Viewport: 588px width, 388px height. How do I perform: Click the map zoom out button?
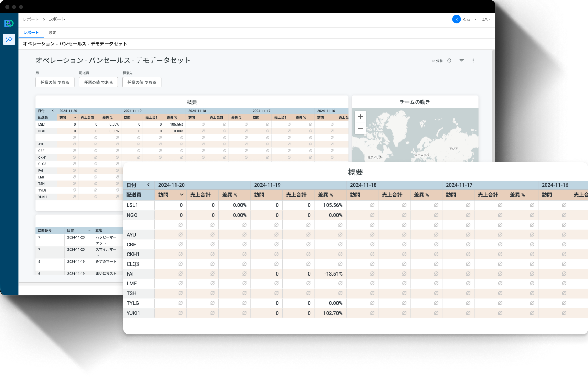tap(360, 128)
